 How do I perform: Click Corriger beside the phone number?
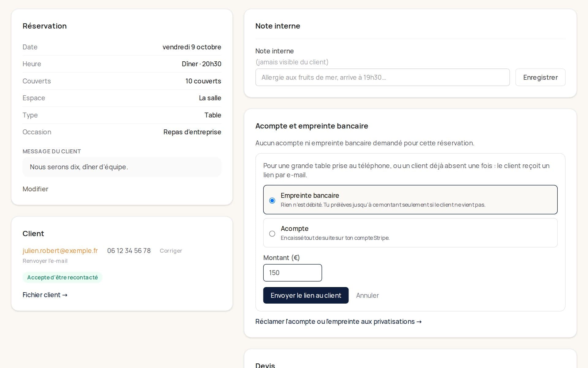(x=171, y=251)
